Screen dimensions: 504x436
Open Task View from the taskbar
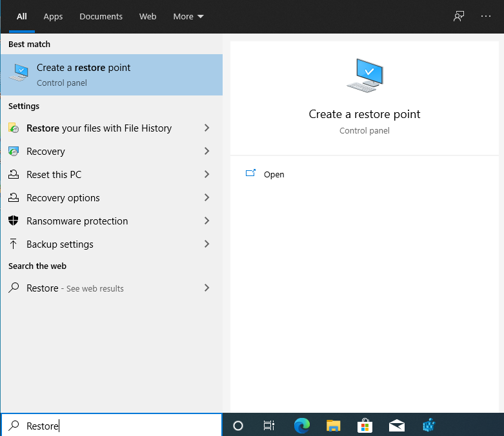coord(269,425)
